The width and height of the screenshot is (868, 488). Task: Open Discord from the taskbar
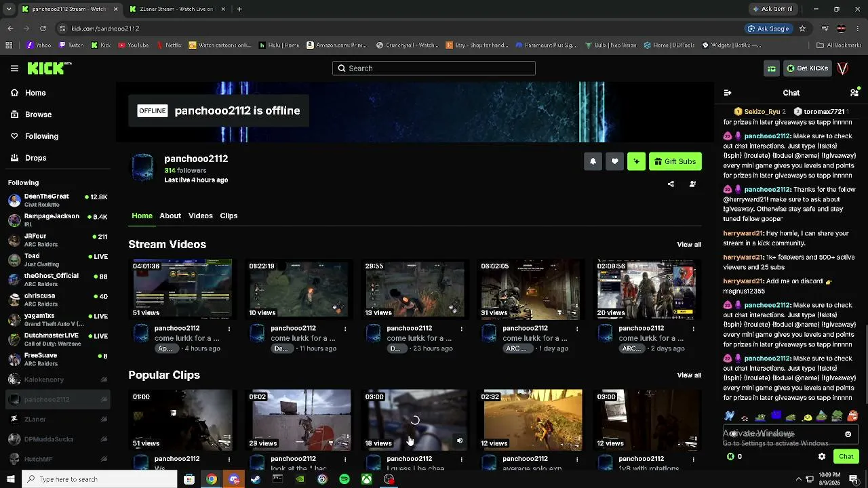point(234,479)
